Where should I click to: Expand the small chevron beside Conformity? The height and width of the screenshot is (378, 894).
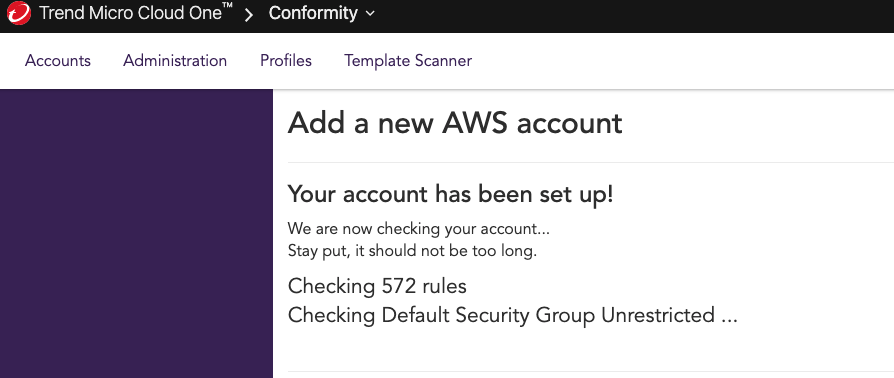click(370, 14)
